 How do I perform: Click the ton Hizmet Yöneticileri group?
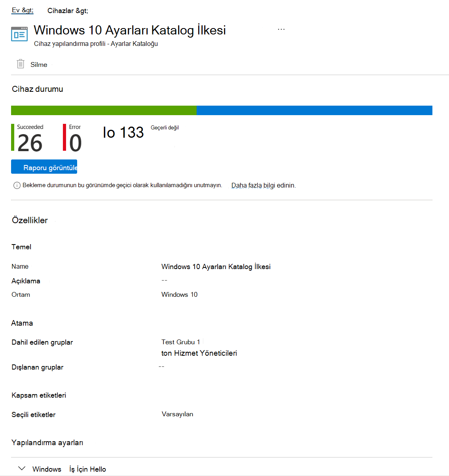tap(199, 353)
